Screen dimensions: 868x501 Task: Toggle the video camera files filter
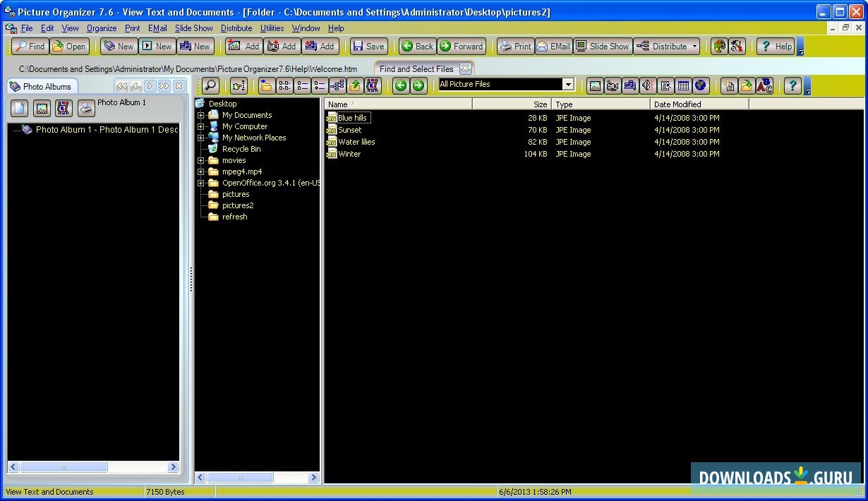click(613, 85)
